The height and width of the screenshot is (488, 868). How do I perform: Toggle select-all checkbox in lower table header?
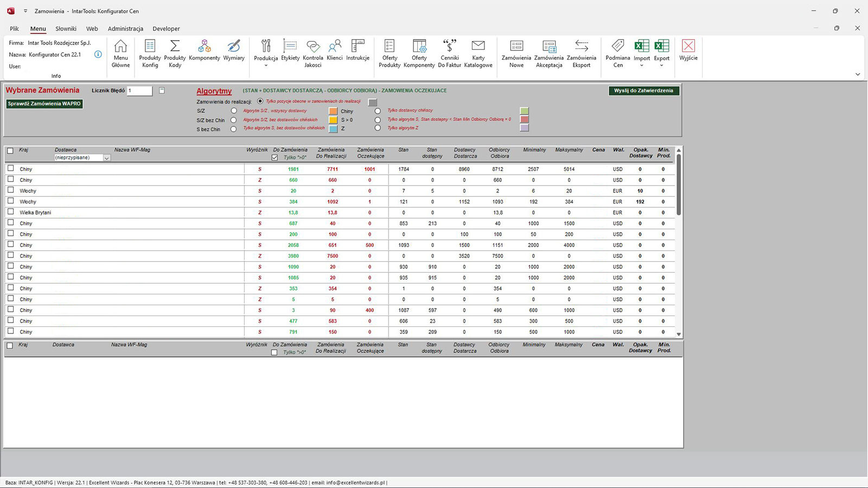click(10, 345)
